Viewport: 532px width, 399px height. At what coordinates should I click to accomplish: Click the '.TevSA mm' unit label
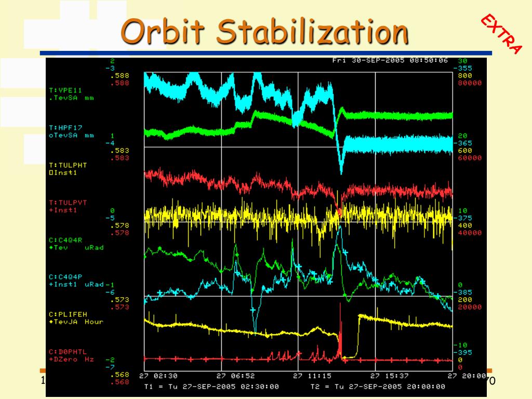71,98
